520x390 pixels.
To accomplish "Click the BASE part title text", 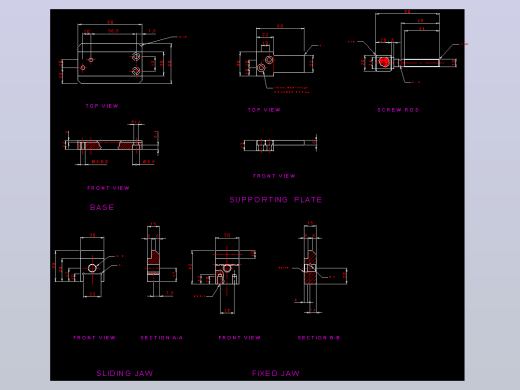I will pyautogui.click(x=102, y=207).
